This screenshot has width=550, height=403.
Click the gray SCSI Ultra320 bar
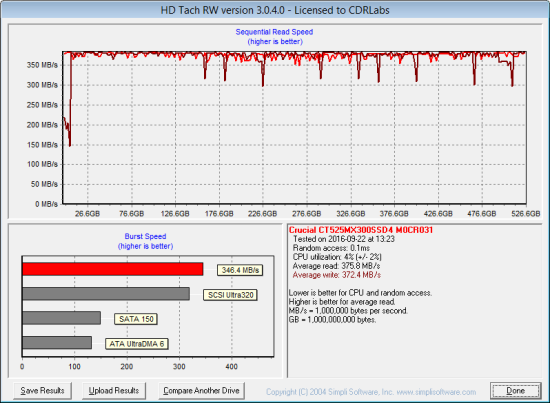pyautogui.click(x=106, y=294)
